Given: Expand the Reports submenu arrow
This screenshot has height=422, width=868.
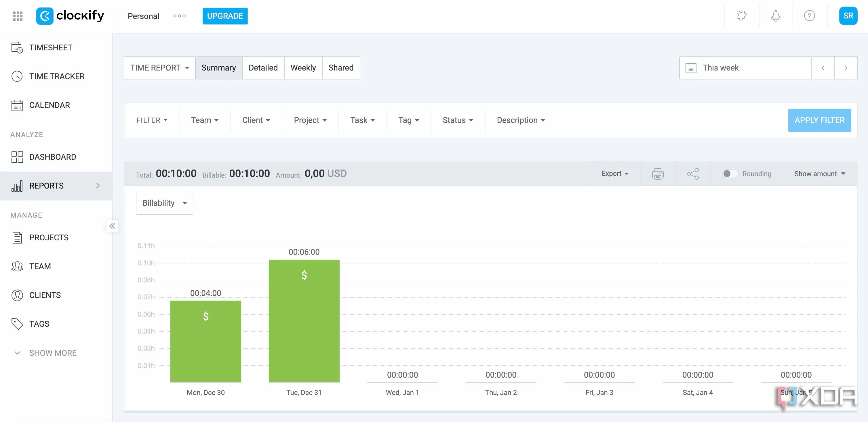Looking at the screenshot, I should [98, 186].
